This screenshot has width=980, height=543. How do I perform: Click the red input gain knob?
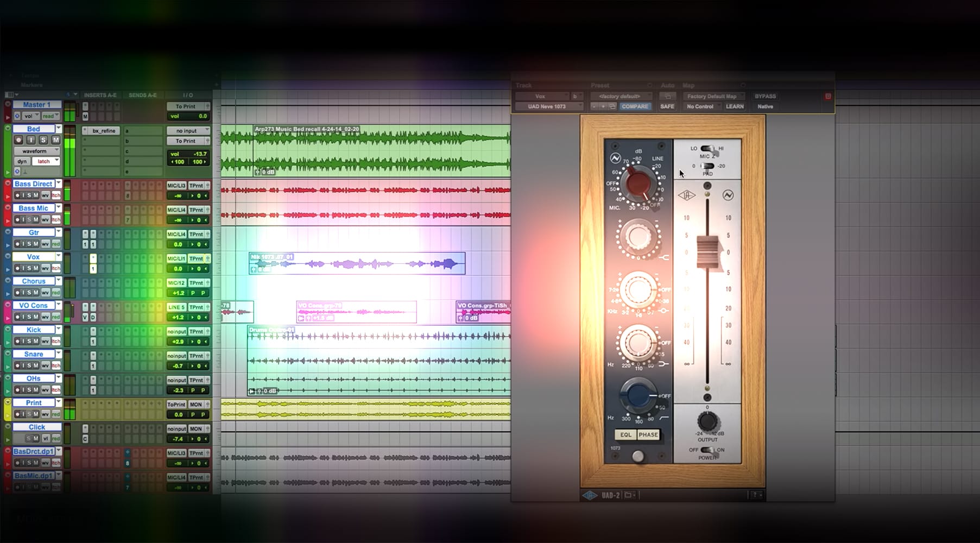(638, 184)
